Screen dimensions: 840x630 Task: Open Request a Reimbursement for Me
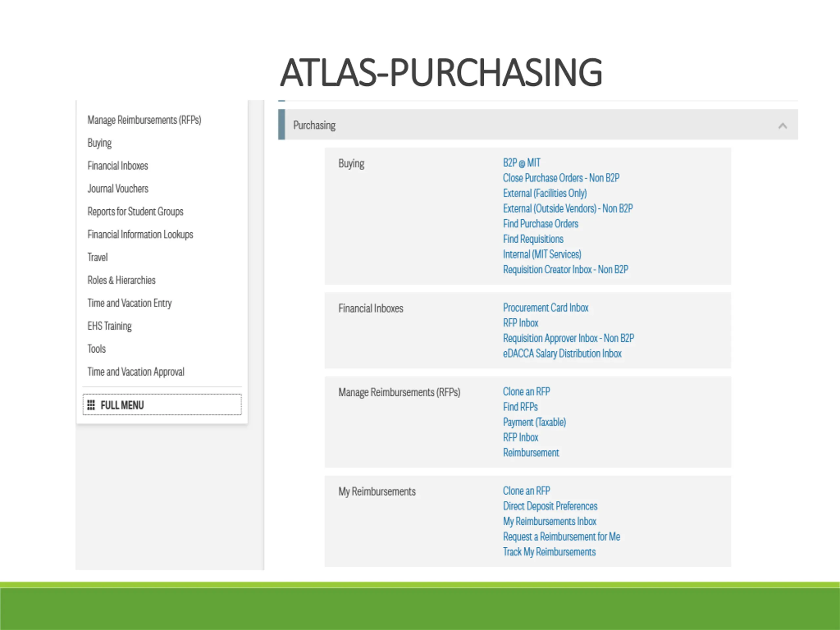(561, 536)
